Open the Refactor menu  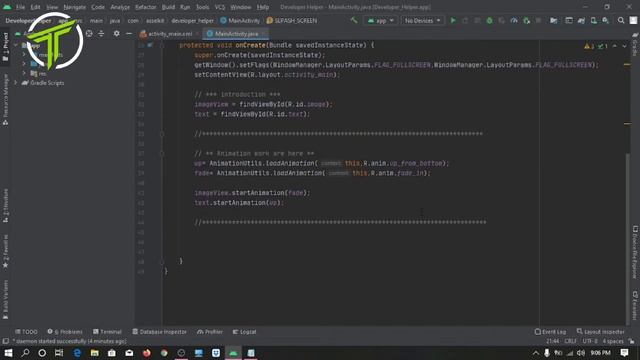pos(146,7)
